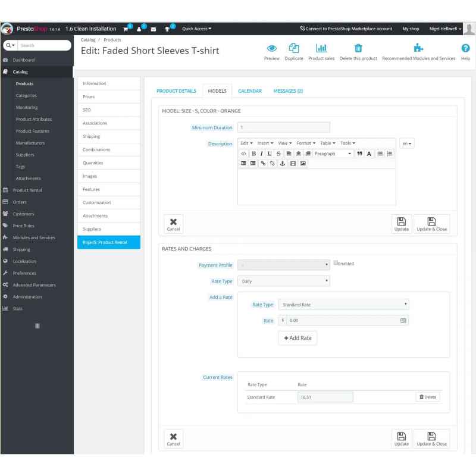Open the Combinations product tab

click(x=109, y=150)
